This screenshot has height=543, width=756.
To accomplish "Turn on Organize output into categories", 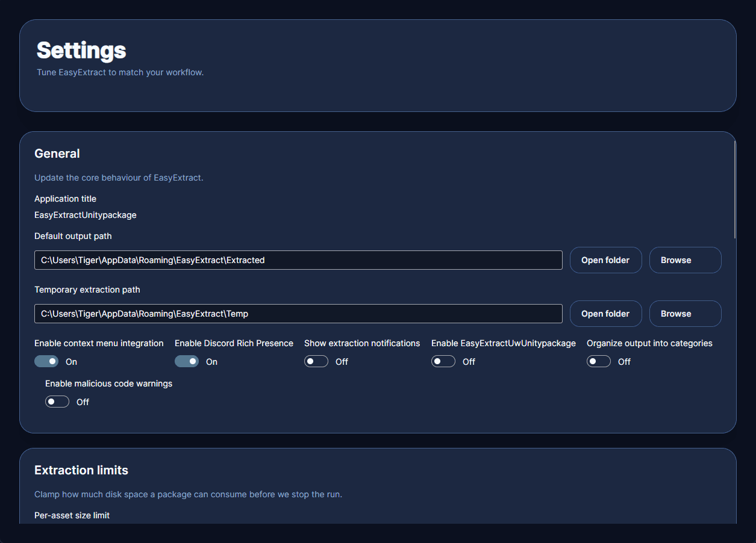I will tap(599, 361).
